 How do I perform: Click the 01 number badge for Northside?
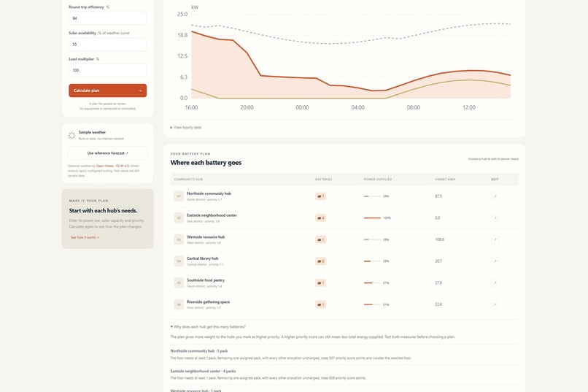point(179,196)
